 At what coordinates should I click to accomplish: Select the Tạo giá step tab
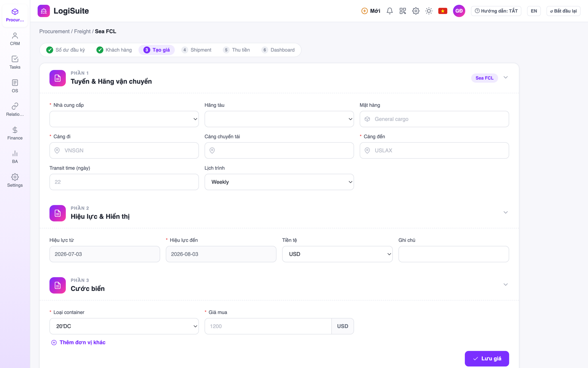(157, 50)
